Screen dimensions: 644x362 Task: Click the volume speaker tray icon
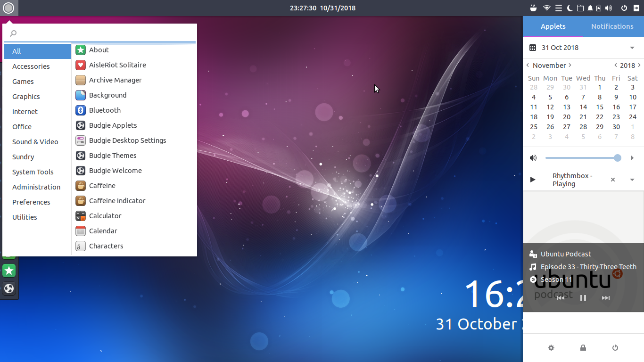pyautogui.click(x=609, y=8)
